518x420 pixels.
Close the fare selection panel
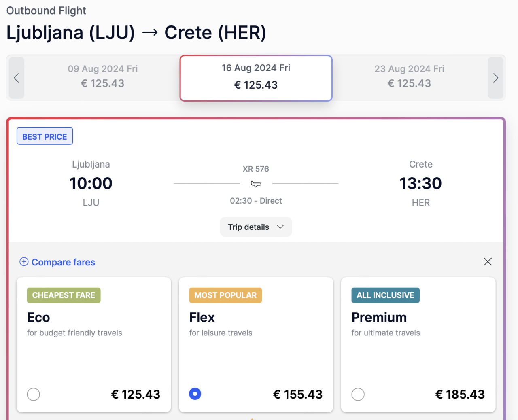click(488, 262)
